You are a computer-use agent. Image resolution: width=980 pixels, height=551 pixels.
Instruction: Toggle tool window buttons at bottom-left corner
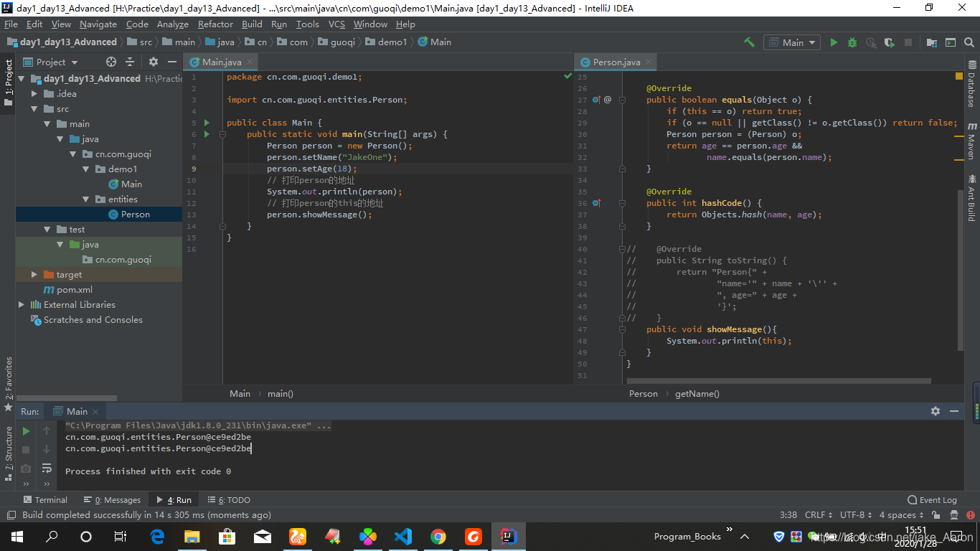click(x=11, y=515)
